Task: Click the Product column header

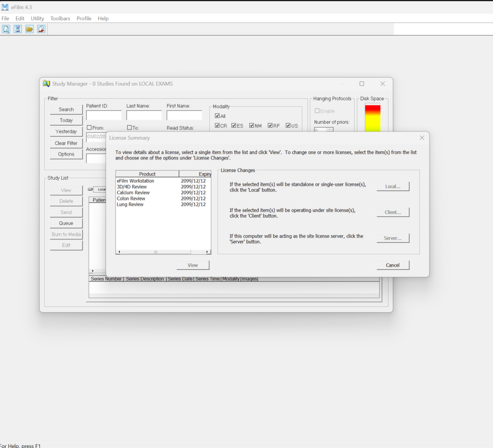Action: pyautogui.click(x=147, y=174)
